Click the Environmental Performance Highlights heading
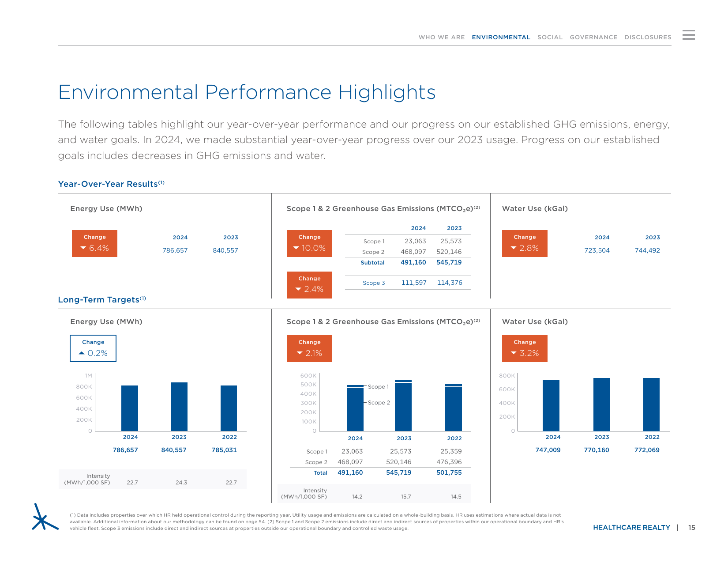728x563 pixels. (247, 92)
